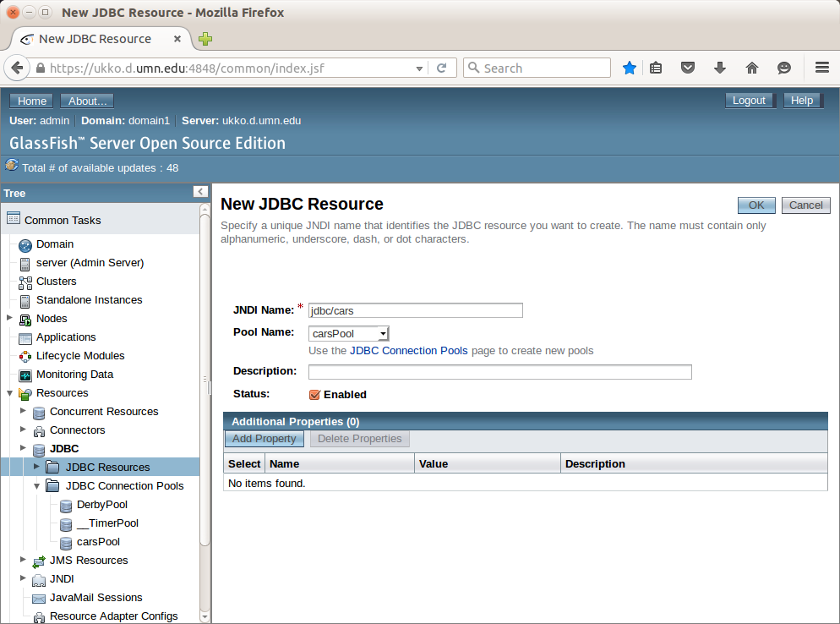Viewport: 840px width, 624px height.
Task: Click inside the Description input field
Action: (499, 372)
